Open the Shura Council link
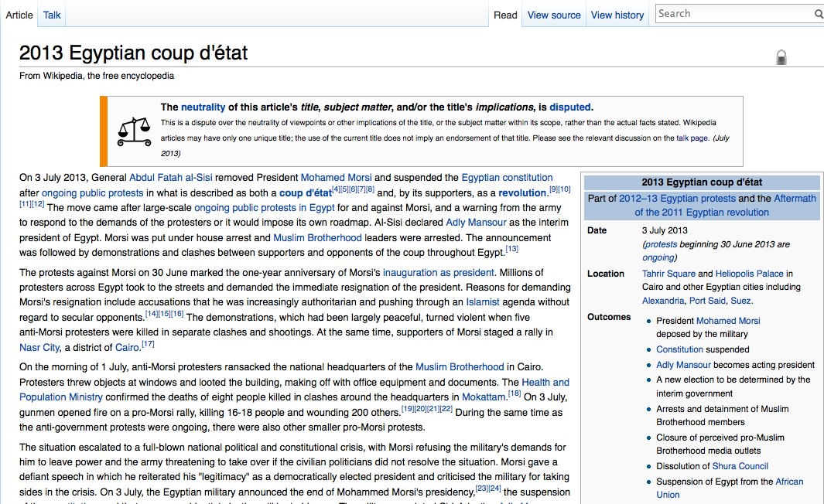The height and width of the screenshot is (504, 824). click(740, 466)
